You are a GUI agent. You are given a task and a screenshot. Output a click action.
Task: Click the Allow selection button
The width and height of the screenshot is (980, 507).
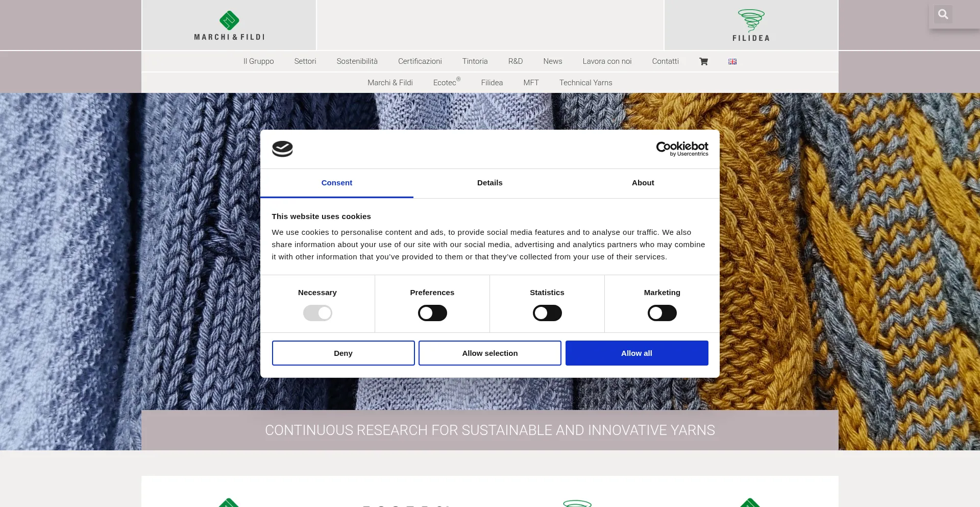tap(489, 353)
